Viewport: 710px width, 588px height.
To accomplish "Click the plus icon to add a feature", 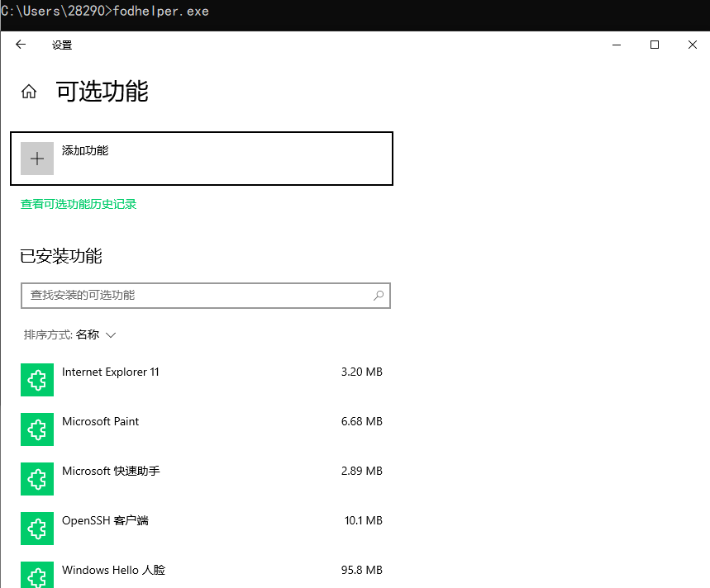I will pos(37,159).
